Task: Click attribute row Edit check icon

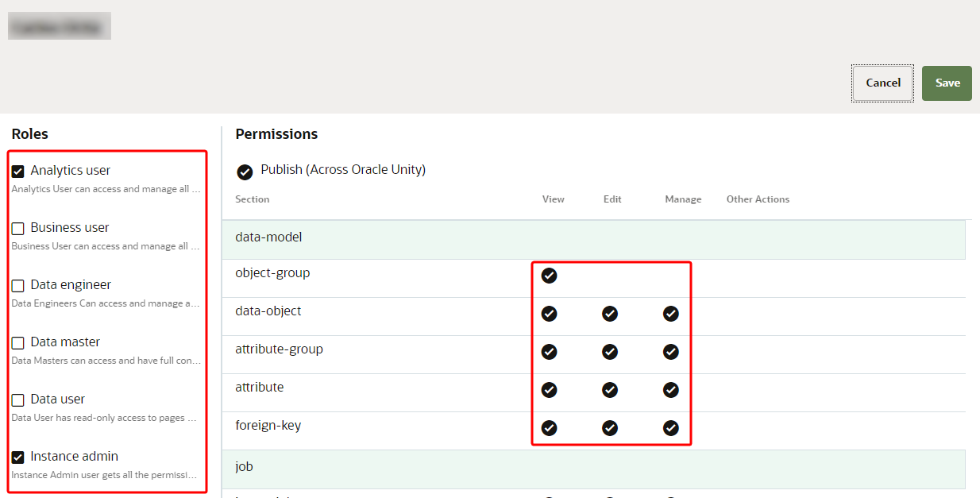Action: click(x=610, y=390)
